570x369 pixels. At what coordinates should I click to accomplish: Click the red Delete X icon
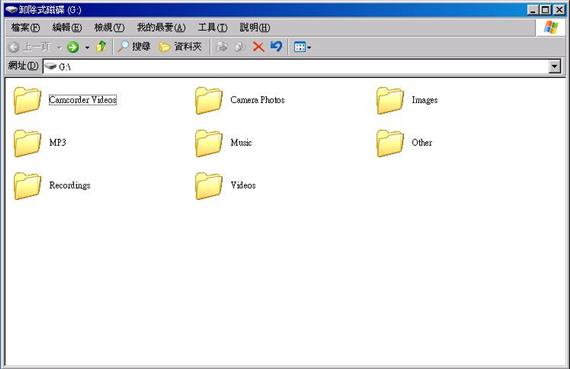pos(258,47)
